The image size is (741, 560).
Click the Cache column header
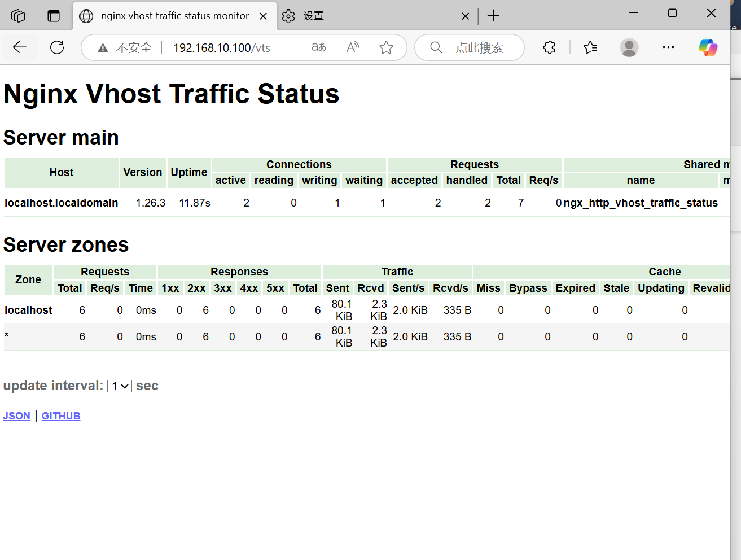pyautogui.click(x=664, y=272)
